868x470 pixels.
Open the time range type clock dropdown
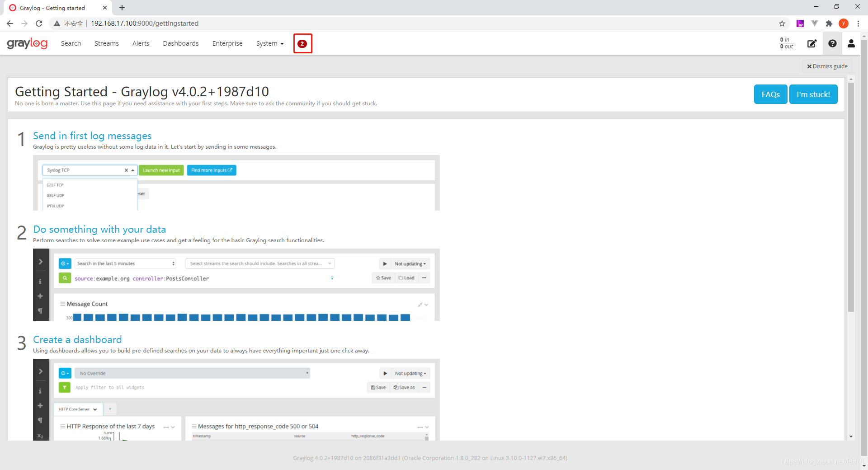tap(65, 263)
